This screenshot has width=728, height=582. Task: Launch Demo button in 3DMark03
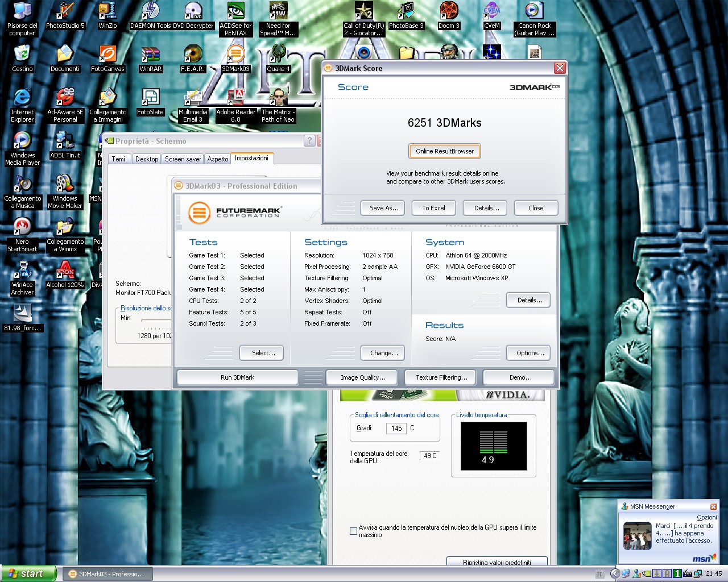(520, 377)
